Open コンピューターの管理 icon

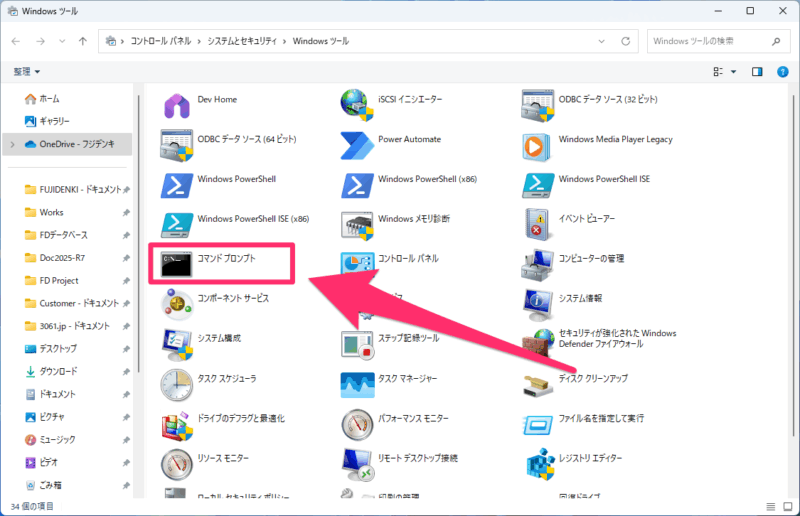click(538, 265)
